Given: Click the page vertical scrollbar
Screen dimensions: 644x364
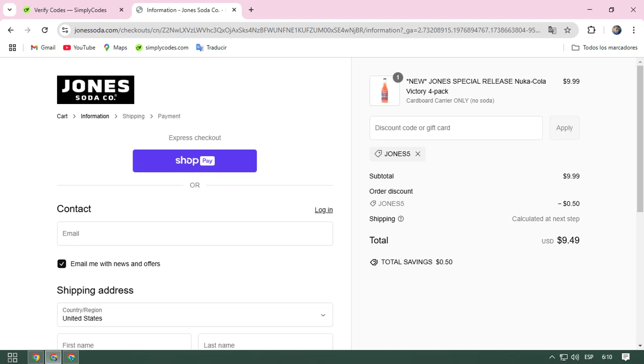Looking at the screenshot, I should click(x=640, y=139).
